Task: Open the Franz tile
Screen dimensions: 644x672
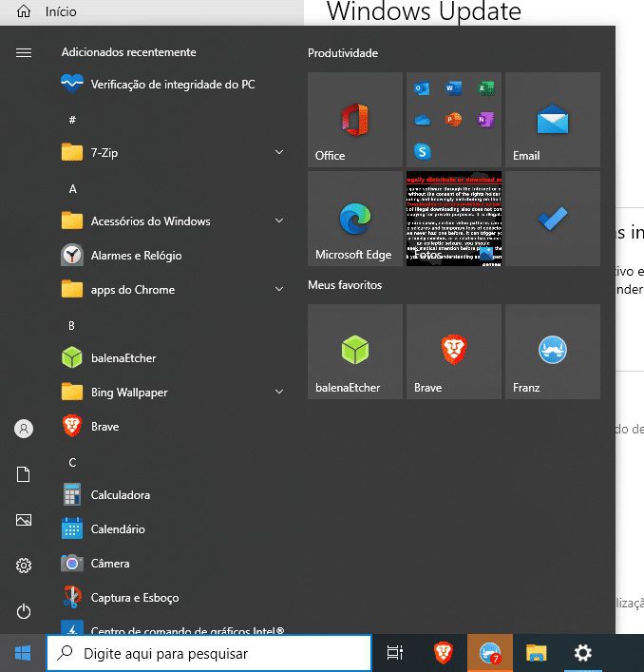Action: pos(552,352)
